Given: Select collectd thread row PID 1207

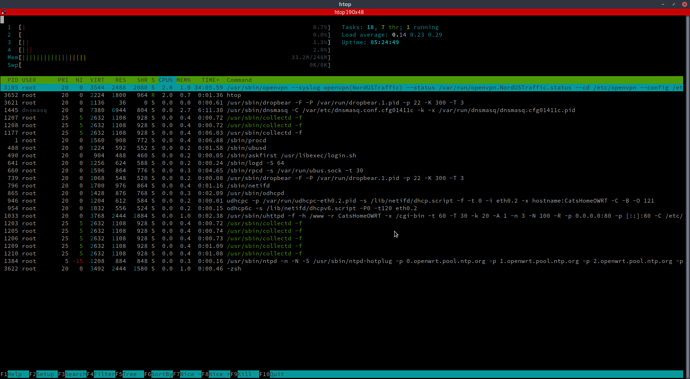Looking at the screenshot, I should [x=341, y=118].
